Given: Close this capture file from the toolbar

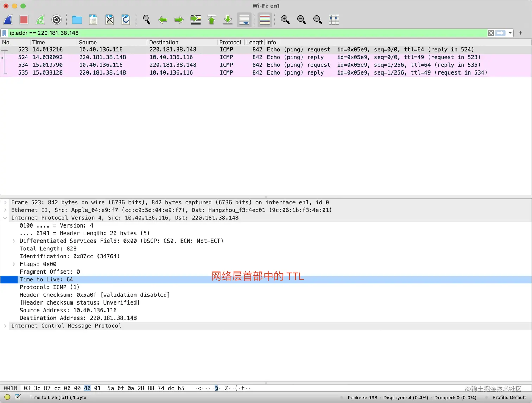Looking at the screenshot, I should pyautogui.click(x=110, y=20).
